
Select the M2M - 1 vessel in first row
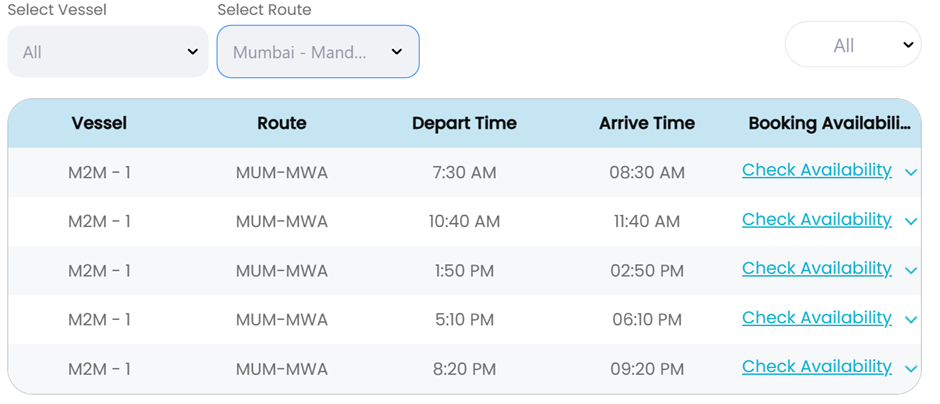coord(99,173)
